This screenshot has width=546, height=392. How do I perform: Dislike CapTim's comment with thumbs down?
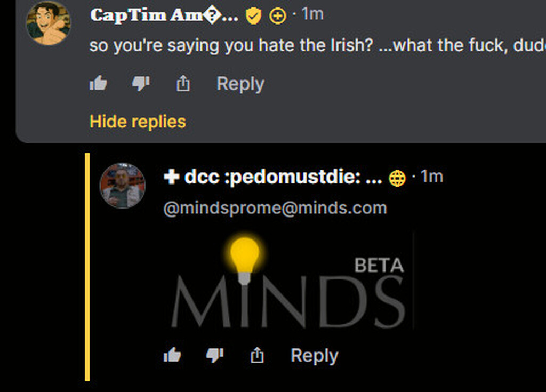click(141, 84)
